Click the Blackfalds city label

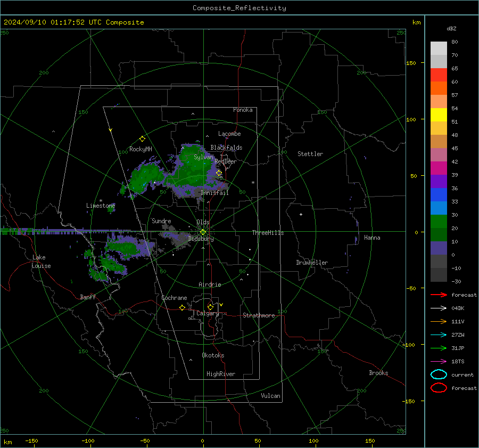226,148
